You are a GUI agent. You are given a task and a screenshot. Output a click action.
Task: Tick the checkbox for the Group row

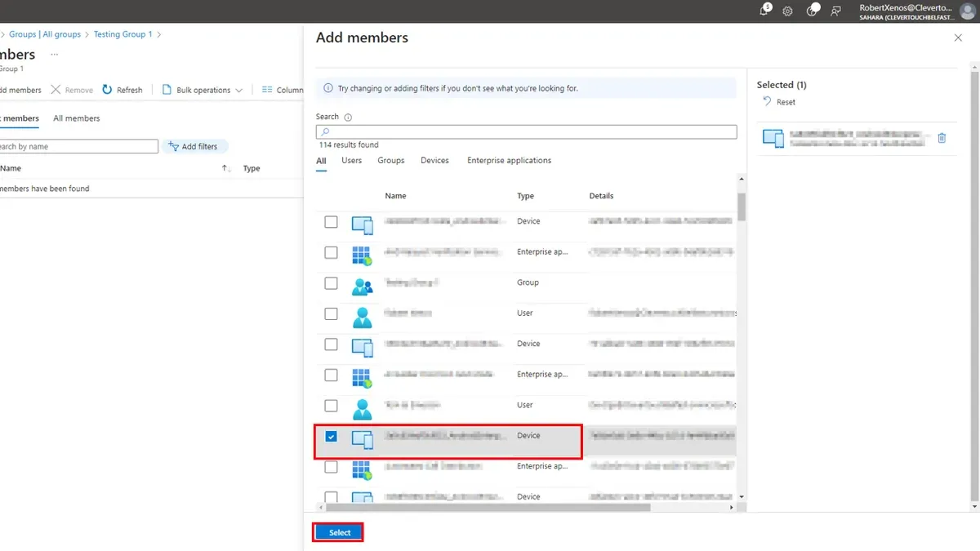point(331,283)
